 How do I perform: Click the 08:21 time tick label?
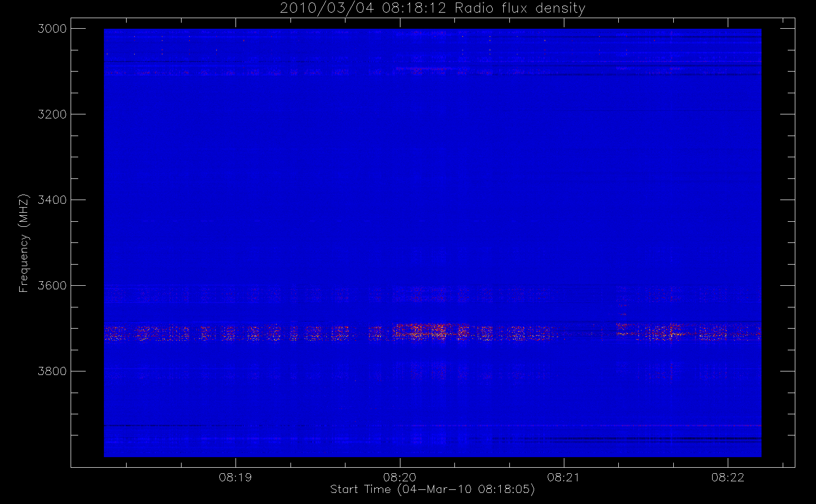pyautogui.click(x=564, y=477)
